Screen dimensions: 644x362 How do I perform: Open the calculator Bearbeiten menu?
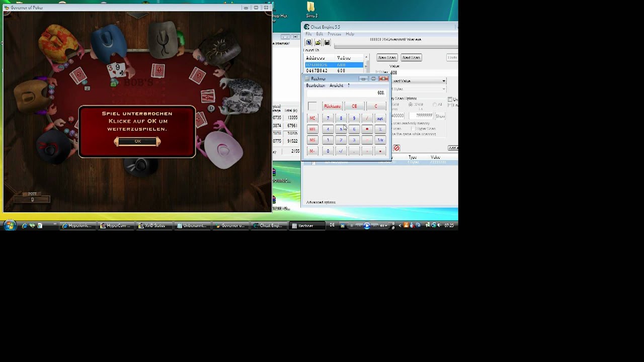(x=315, y=85)
